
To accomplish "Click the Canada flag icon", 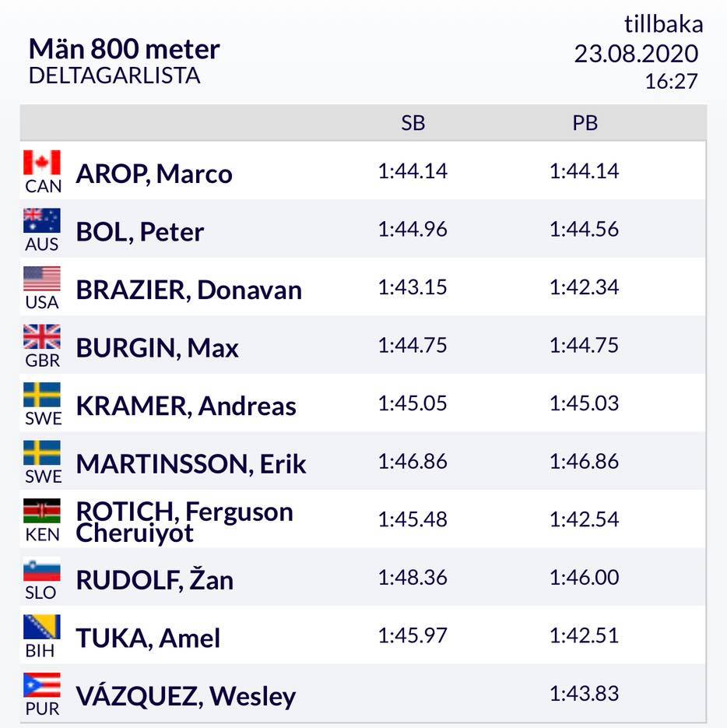I will (x=42, y=163).
